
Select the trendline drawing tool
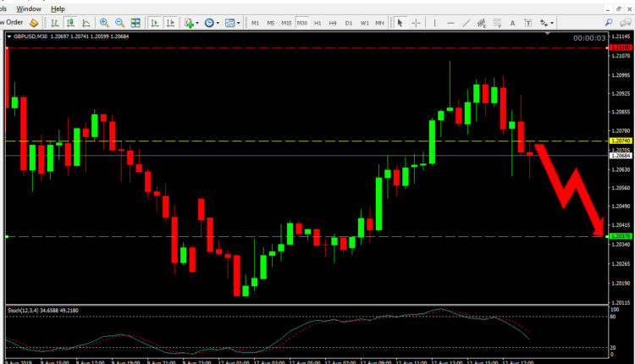(467, 23)
